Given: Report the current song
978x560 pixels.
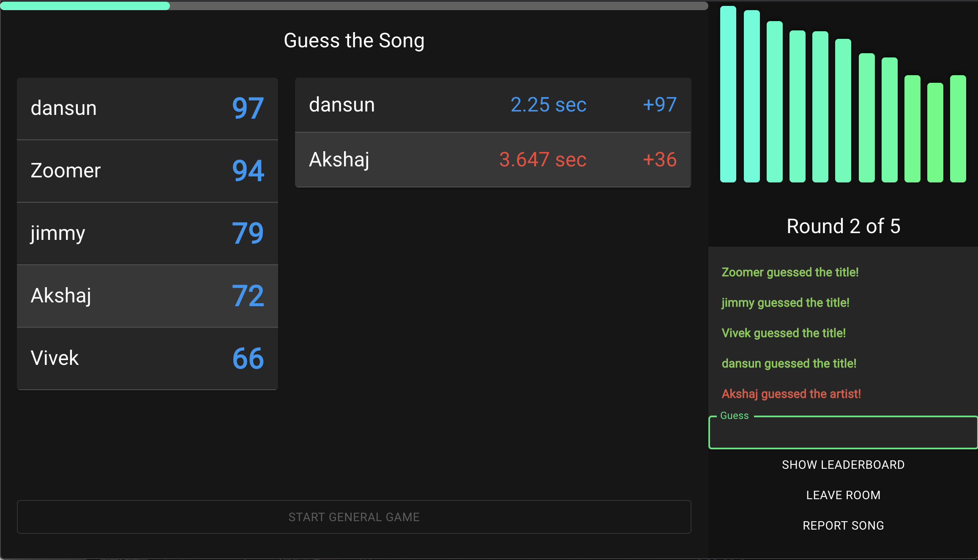Looking at the screenshot, I should [843, 525].
